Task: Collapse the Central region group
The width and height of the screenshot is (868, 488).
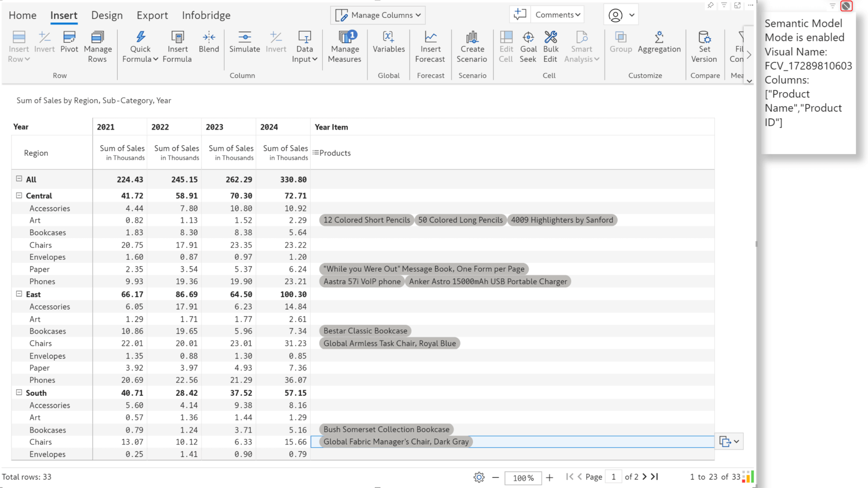Action: coord(19,195)
